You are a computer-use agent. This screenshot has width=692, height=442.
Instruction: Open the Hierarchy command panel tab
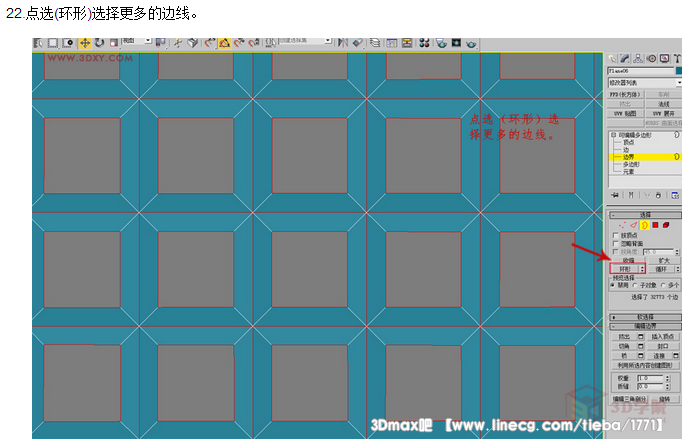638,58
